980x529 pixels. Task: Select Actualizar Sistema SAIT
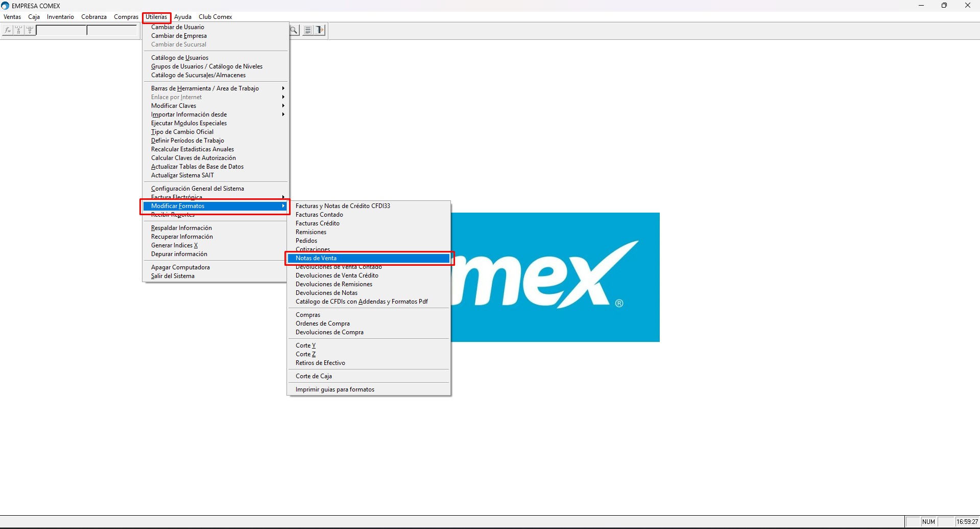click(x=216, y=175)
